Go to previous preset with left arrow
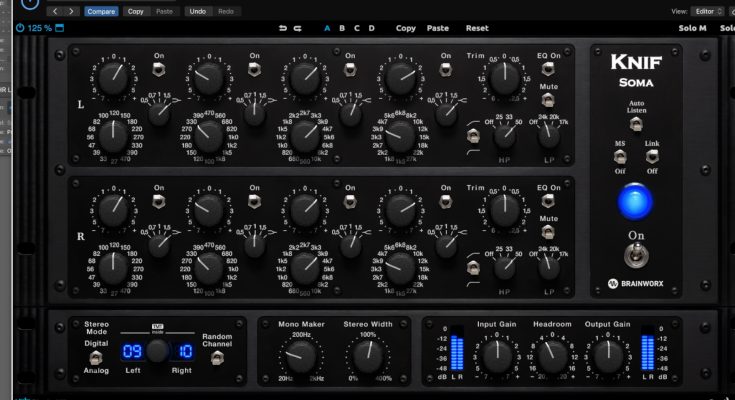This screenshot has width=735, height=400. coord(56,11)
